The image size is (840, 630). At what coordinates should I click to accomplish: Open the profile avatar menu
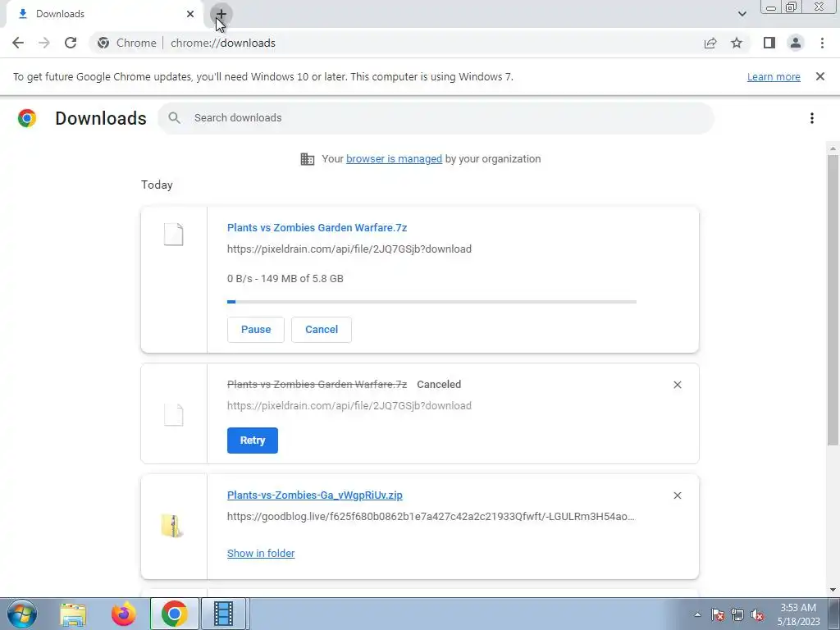click(796, 43)
